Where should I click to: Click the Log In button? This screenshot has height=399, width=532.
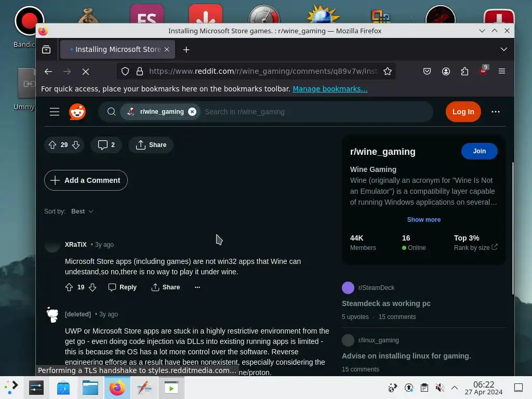pyautogui.click(x=463, y=112)
